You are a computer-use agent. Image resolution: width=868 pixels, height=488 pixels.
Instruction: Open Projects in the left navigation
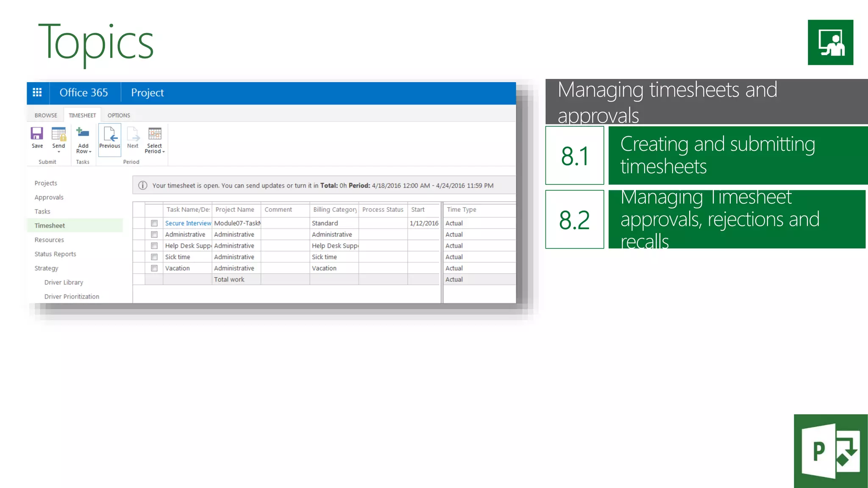pyautogui.click(x=46, y=183)
